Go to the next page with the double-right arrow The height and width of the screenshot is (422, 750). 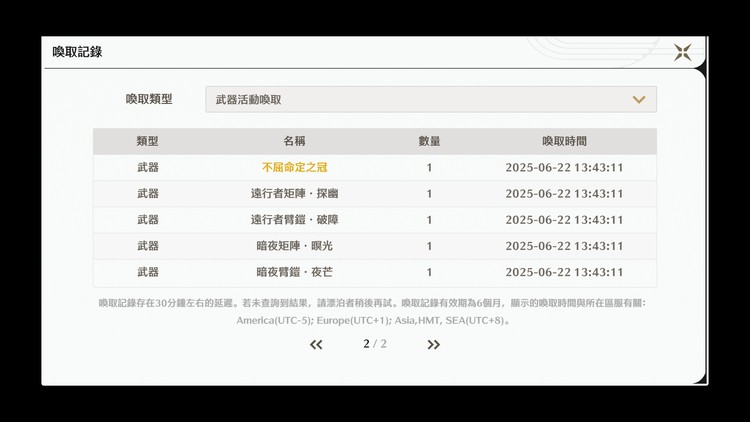433,344
